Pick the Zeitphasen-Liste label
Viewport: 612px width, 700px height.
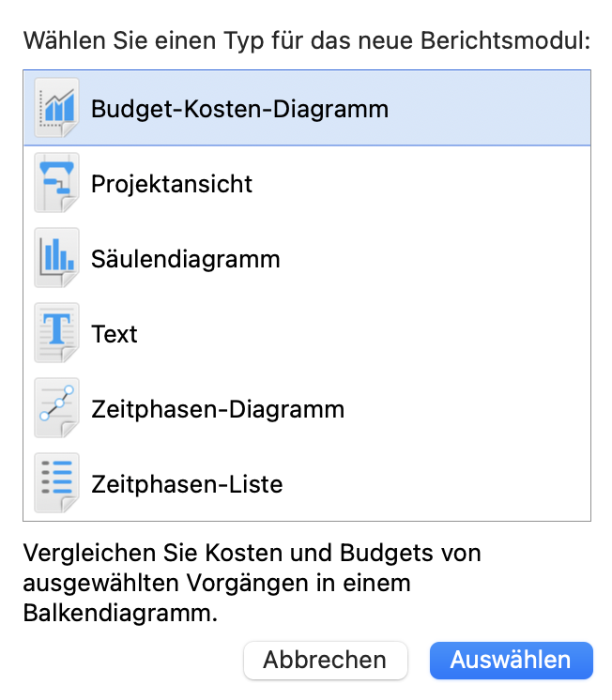[187, 484]
